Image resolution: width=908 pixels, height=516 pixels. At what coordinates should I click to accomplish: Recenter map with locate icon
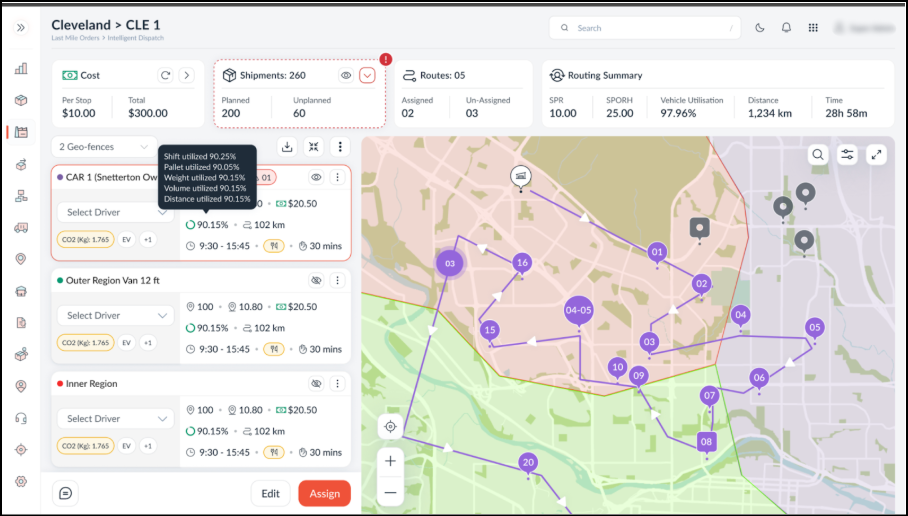(390, 427)
